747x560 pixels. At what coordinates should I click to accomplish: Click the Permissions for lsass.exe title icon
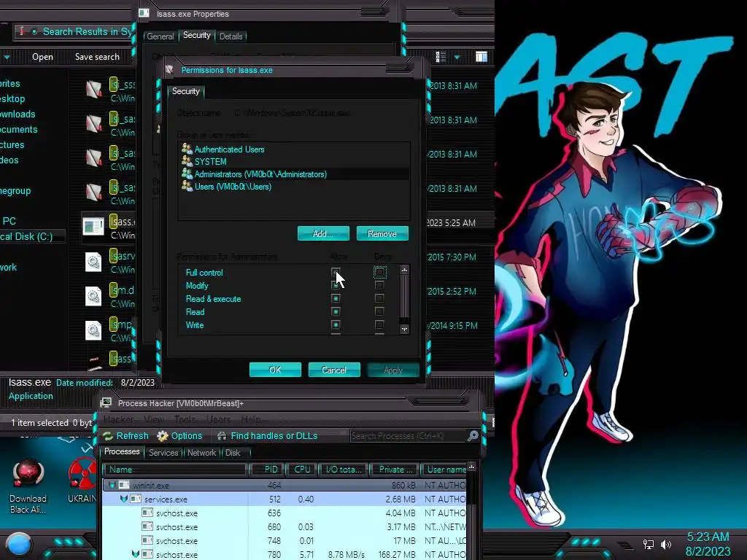[x=169, y=70]
